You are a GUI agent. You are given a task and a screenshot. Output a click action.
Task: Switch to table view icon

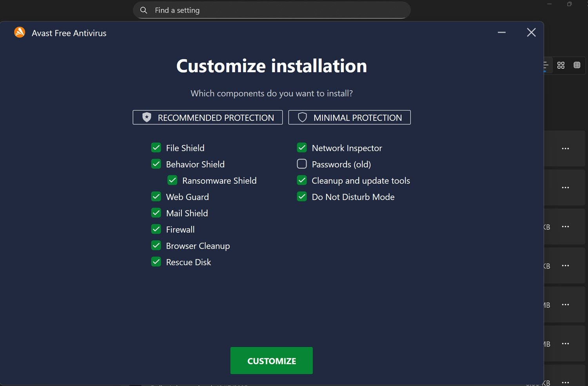point(577,65)
